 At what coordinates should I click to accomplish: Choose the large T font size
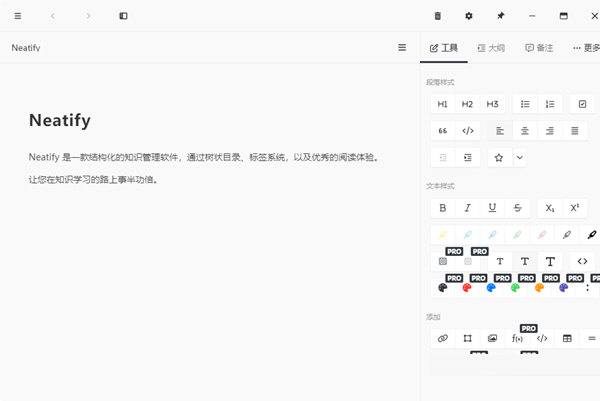550,261
